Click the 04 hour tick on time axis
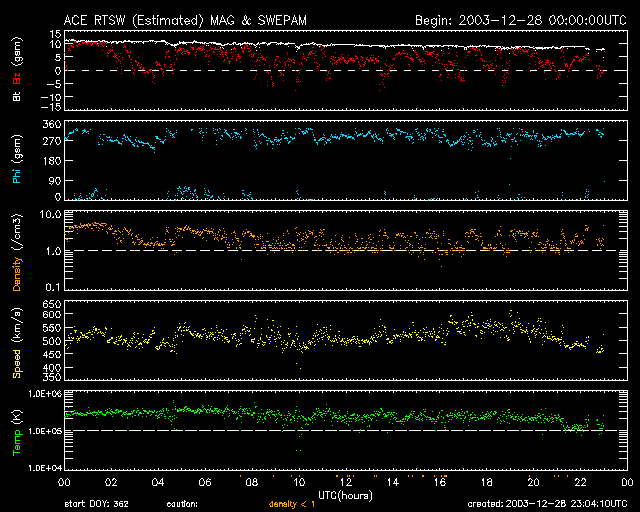The width and height of the screenshot is (640, 512). pos(157,482)
